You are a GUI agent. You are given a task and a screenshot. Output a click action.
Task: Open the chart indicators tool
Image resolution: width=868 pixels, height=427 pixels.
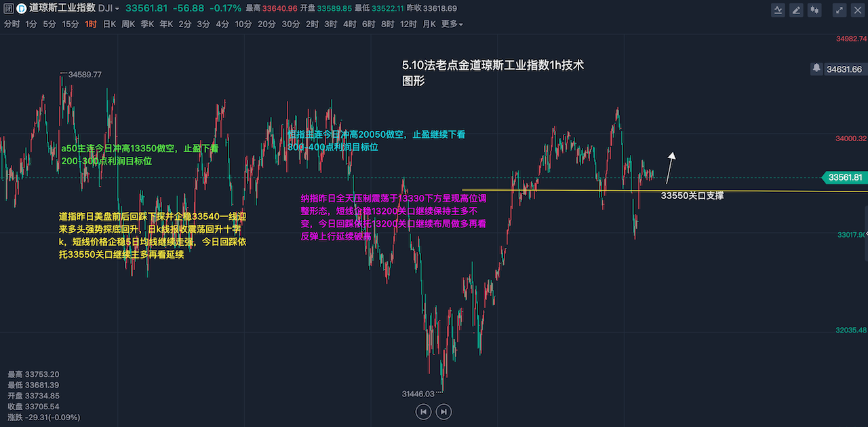click(779, 10)
